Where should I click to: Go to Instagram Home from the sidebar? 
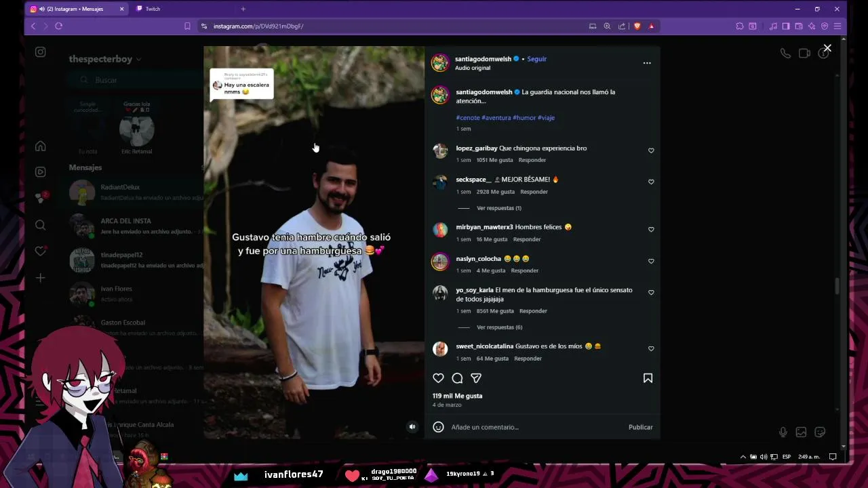[41, 146]
